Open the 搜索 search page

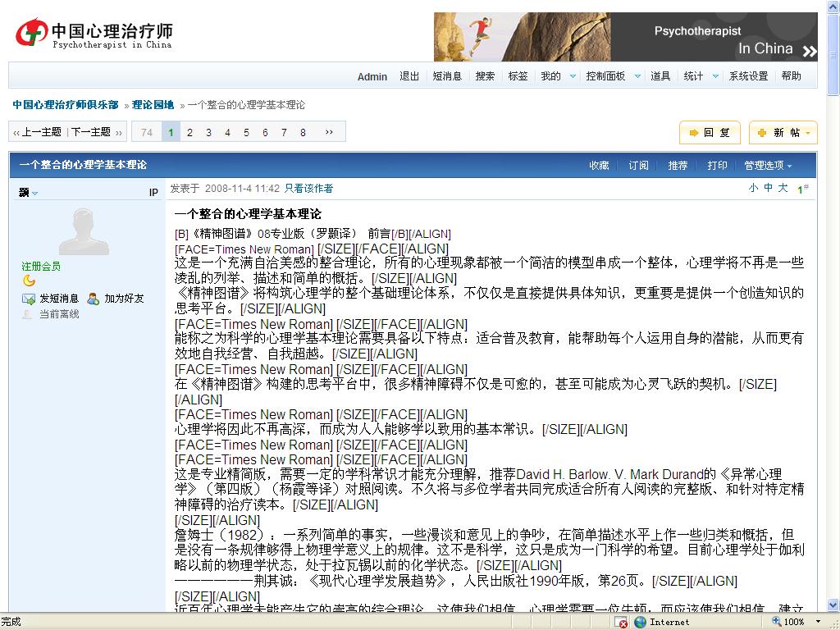pyautogui.click(x=485, y=76)
